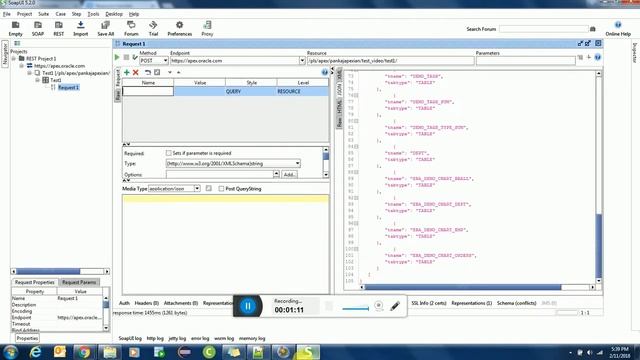Open the Media Type dropdown
Viewport: 640px width, 360px height.
click(197, 189)
